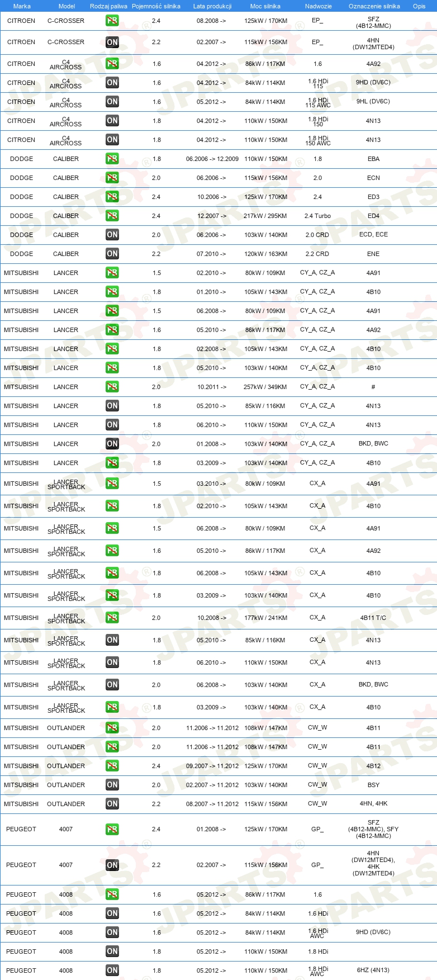Select the 08.2007 -> 11.2012 production years cell
Viewport: 437px width, 980px height.
212,804
